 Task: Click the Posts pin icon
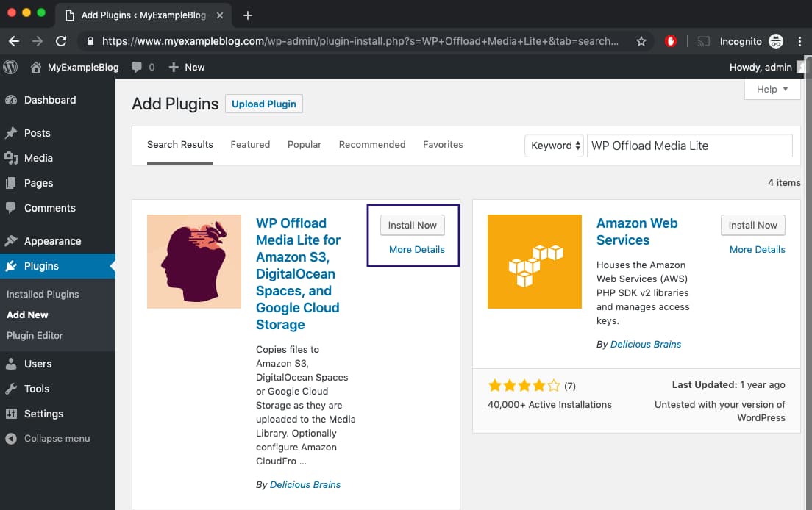11,133
